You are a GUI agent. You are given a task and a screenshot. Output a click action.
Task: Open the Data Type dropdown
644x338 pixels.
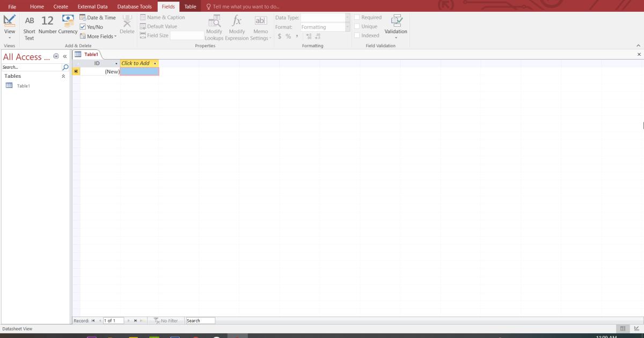tap(346, 17)
